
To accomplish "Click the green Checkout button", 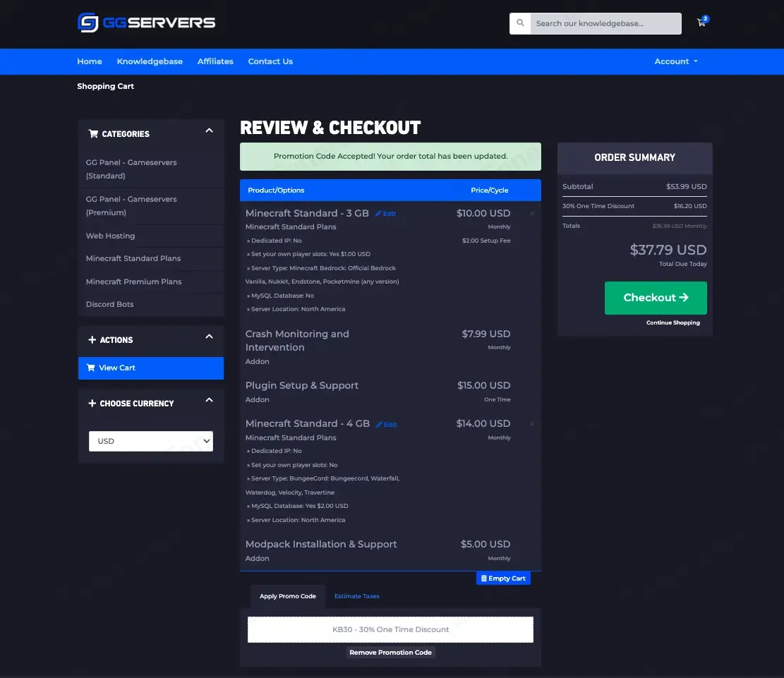I will (656, 298).
